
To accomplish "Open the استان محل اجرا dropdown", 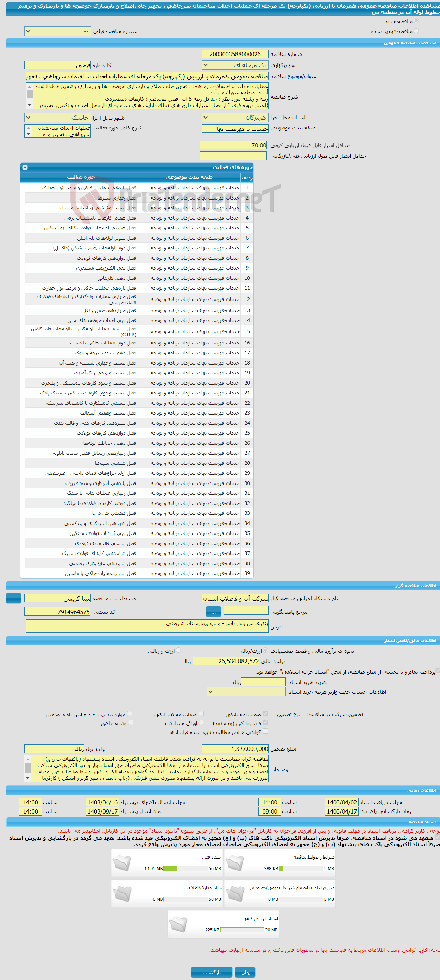I will click(x=235, y=118).
